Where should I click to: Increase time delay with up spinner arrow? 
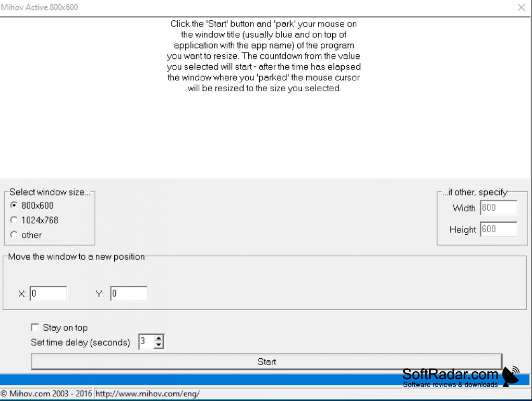[159, 338]
